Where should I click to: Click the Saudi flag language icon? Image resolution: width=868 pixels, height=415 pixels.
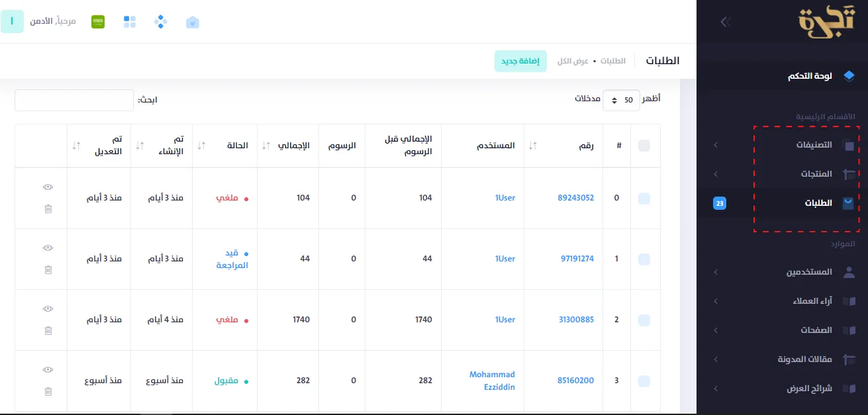pos(97,21)
